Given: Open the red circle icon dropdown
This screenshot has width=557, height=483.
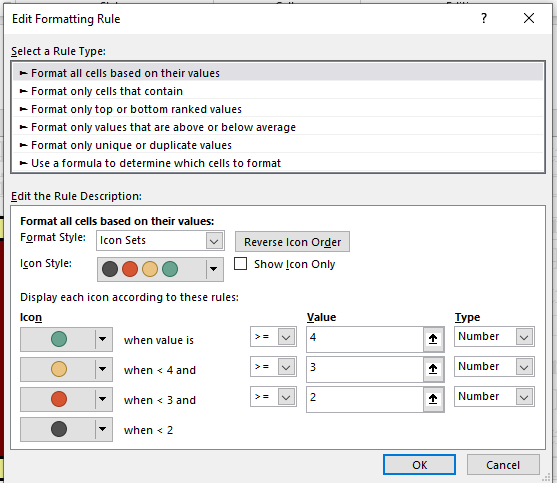Looking at the screenshot, I should pyautogui.click(x=66, y=399).
